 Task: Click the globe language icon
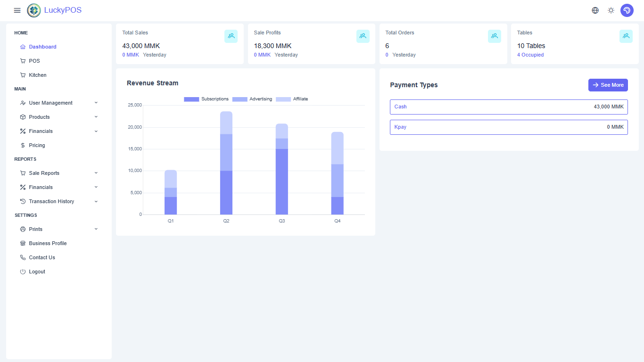(x=595, y=10)
